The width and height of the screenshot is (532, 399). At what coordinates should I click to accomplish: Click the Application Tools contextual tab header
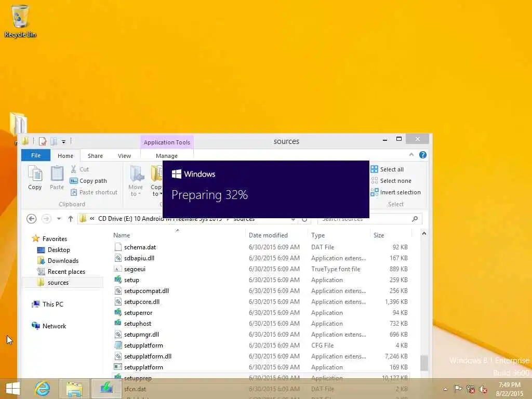[x=167, y=142]
